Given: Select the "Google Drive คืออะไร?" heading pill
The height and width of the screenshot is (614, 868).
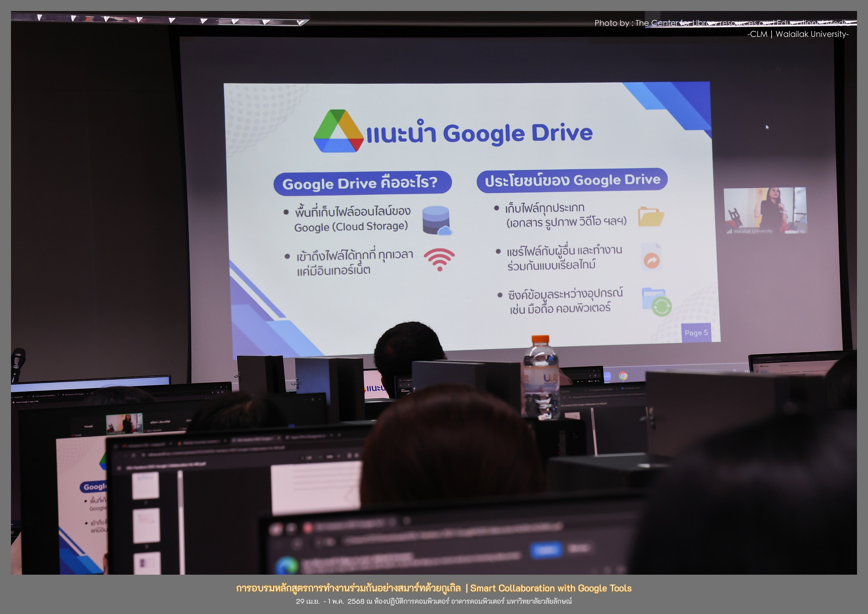Looking at the screenshot, I should tap(362, 183).
